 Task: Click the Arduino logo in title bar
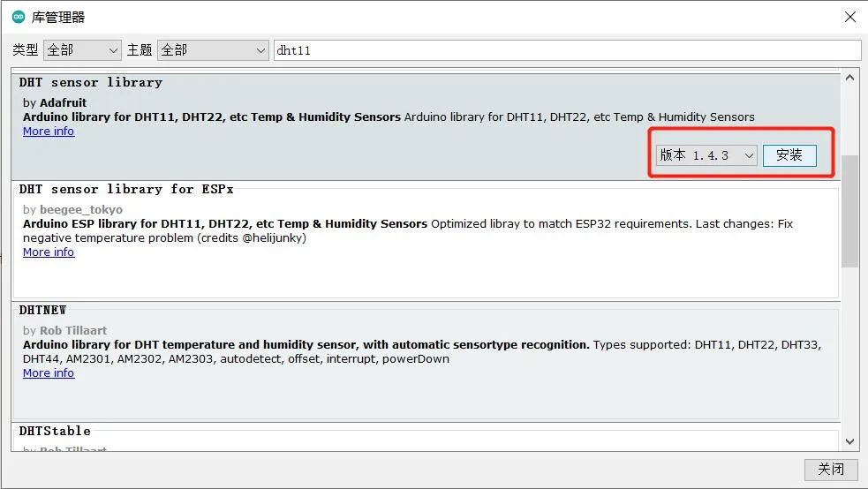[19, 17]
